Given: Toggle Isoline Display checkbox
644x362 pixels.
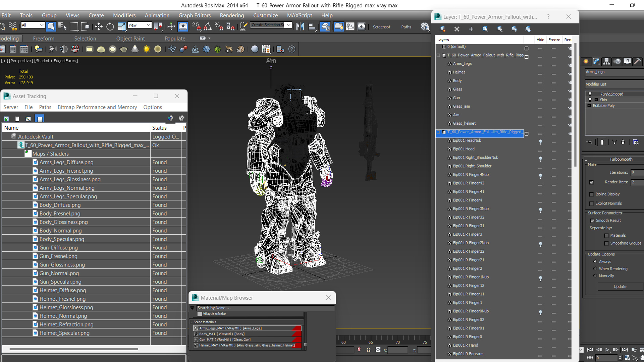Looking at the screenshot, I should 592,194.
